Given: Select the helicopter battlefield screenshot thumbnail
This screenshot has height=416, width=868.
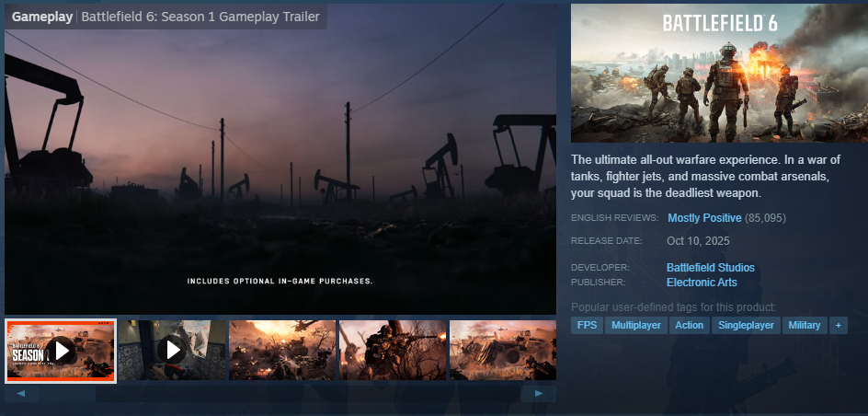Looking at the screenshot, I should (x=282, y=350).
